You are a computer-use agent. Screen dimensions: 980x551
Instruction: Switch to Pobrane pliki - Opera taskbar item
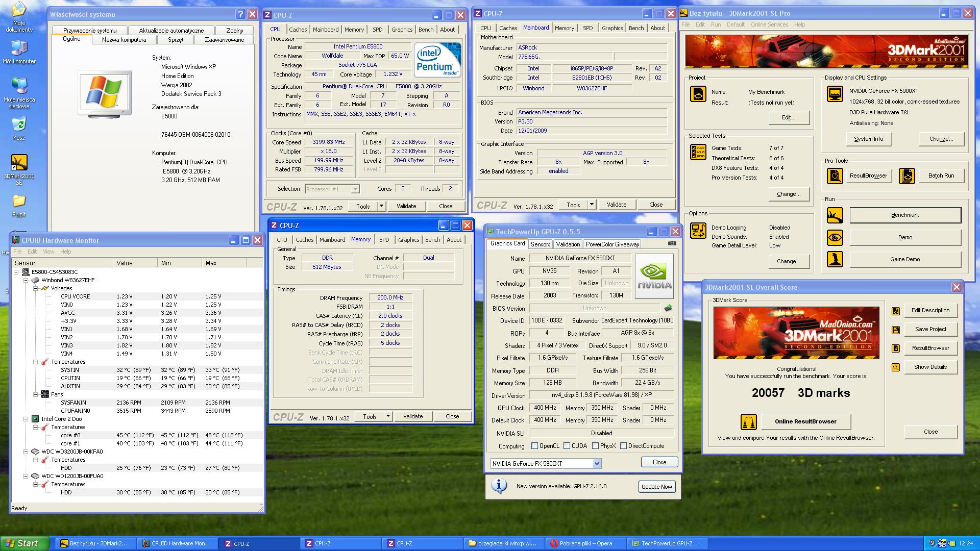[x=585, y=543]
